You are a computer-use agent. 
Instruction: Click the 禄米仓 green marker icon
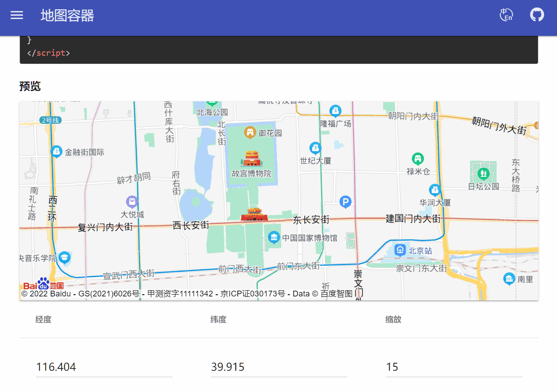(x=418, y=158)
